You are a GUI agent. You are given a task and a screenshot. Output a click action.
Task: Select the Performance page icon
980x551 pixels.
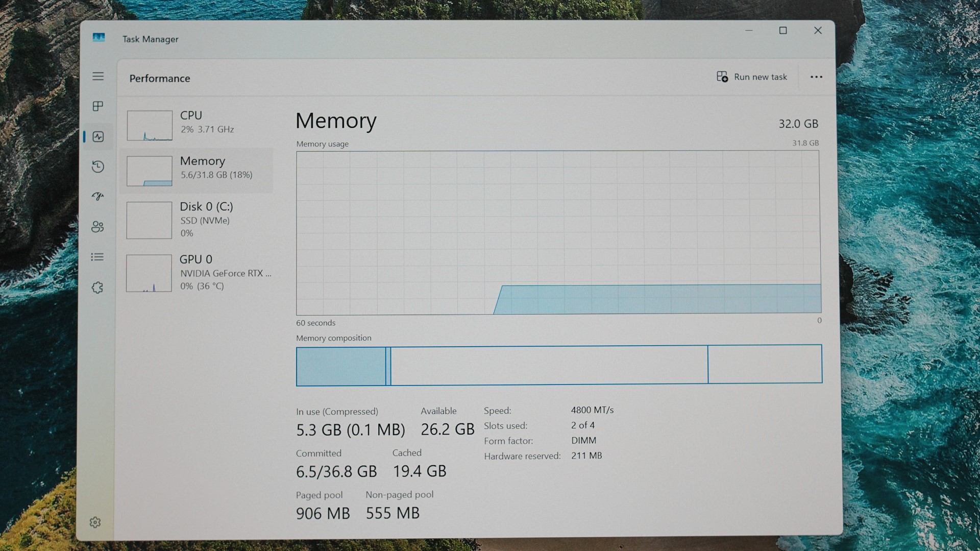point(98,136)
